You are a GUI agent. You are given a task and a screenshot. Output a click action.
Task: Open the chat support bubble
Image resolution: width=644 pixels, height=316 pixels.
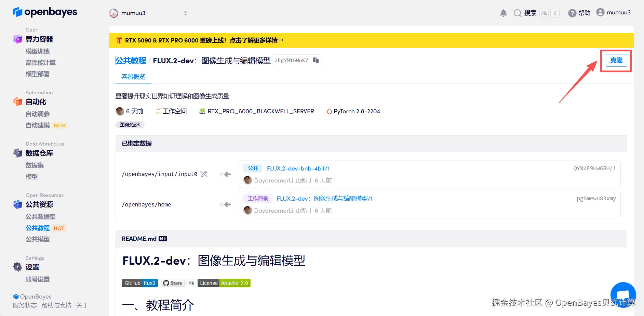coord(623,294)
